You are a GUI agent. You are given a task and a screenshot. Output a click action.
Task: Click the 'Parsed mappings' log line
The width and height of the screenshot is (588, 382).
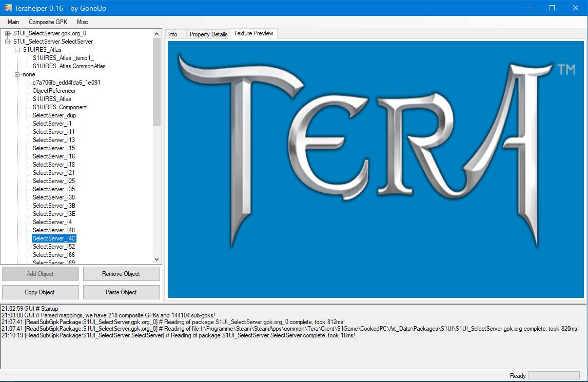pos(108,316)
